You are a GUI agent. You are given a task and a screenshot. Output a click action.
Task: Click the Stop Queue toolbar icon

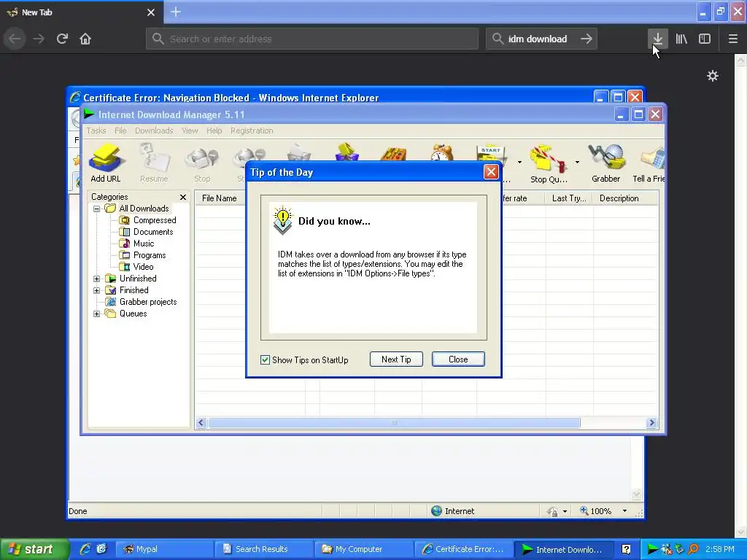(549, 163)
